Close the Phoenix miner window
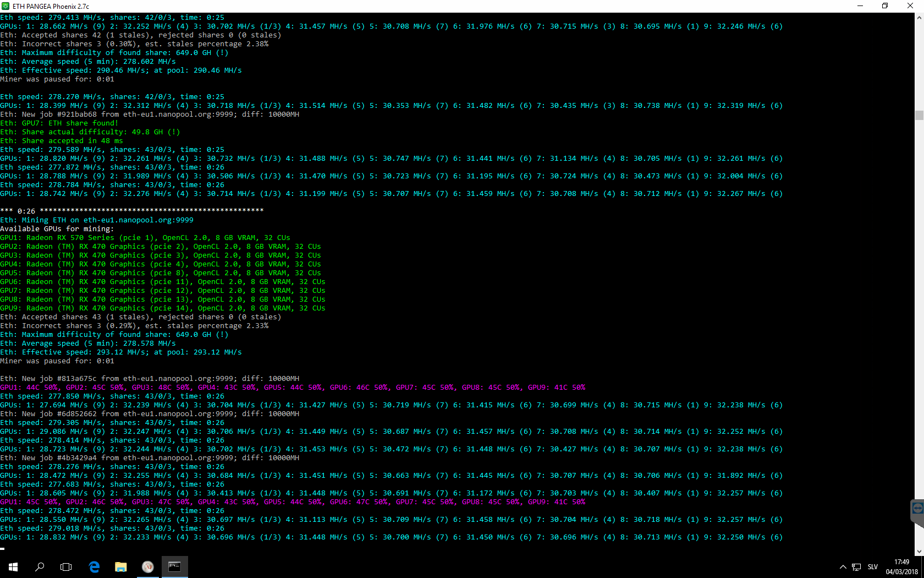924x578 pixels. point(910,6)
